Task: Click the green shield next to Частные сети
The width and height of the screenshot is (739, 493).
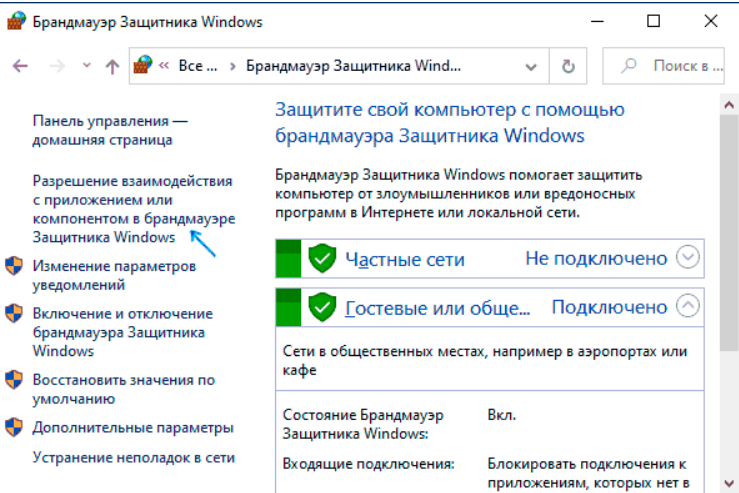Action: point(321,258)
